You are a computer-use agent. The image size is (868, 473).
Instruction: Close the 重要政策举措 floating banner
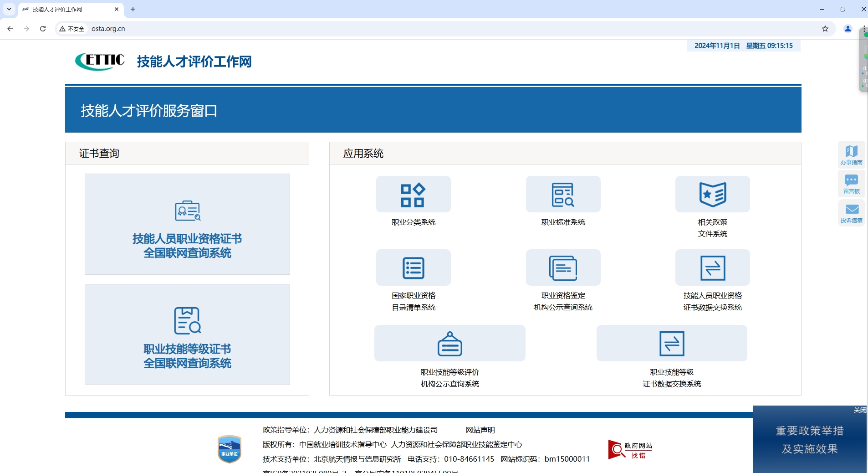[x=859, y=410]
